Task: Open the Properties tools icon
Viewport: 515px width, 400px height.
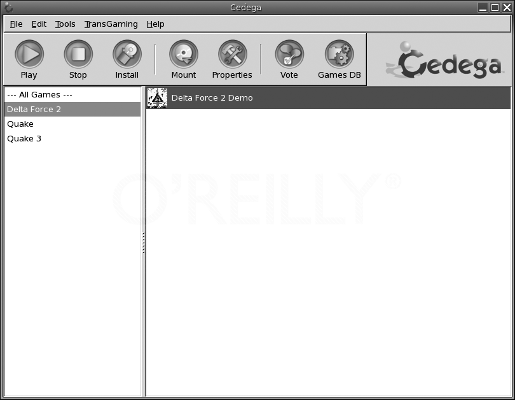Action: 232,54
